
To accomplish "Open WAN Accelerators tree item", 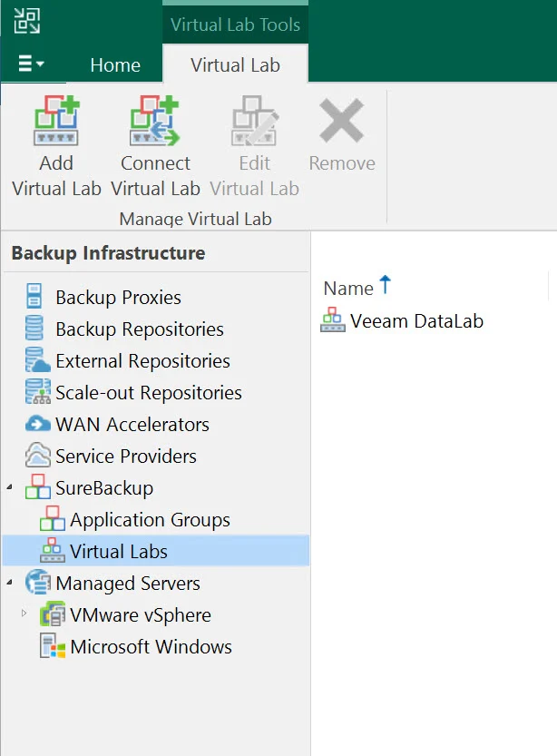I will [x=132, y=425].
